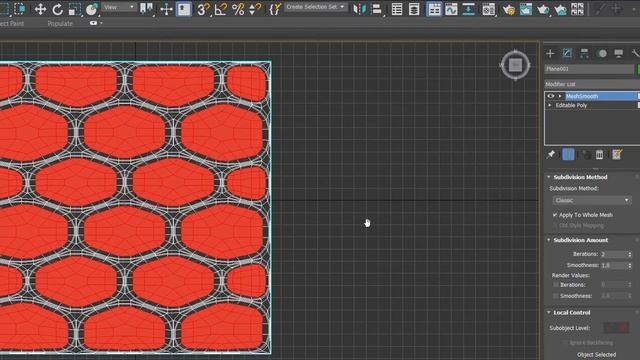Click the object color swatch
Viewport: 640px width, 360px height.
click(638, 69)
